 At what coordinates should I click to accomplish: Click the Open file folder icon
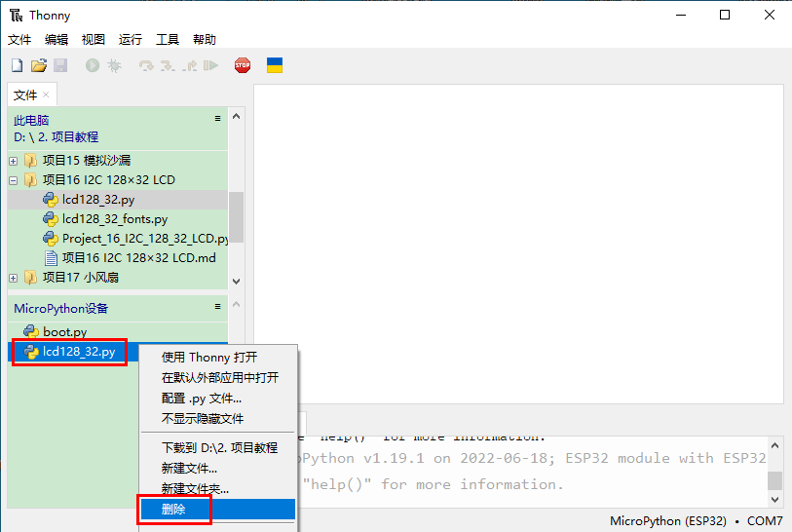pos(39,65)
